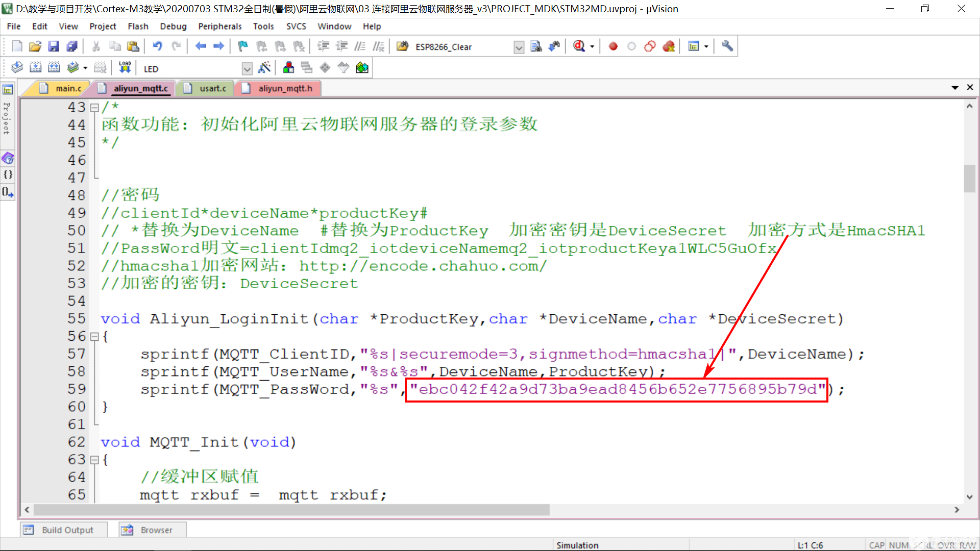The height and width of the screenshot is (551, 980).
Task: Collapse function block at line 56
Action: pos(94,337)
